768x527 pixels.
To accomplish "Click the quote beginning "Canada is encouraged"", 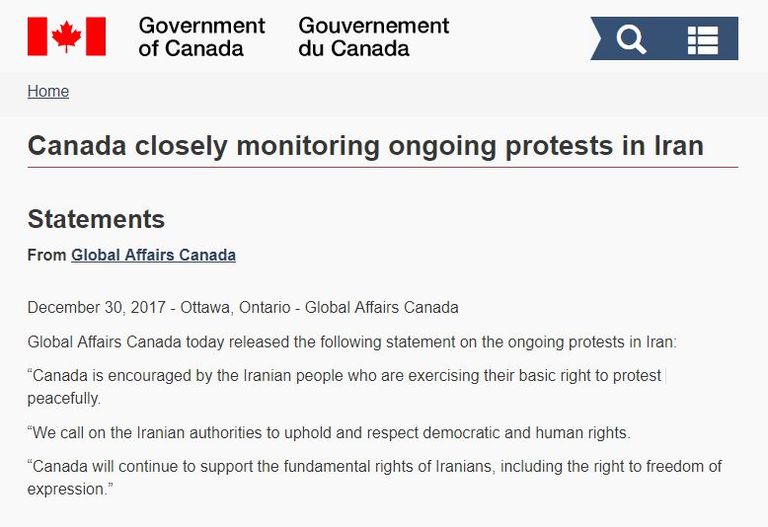I will [x=346, y=376].
